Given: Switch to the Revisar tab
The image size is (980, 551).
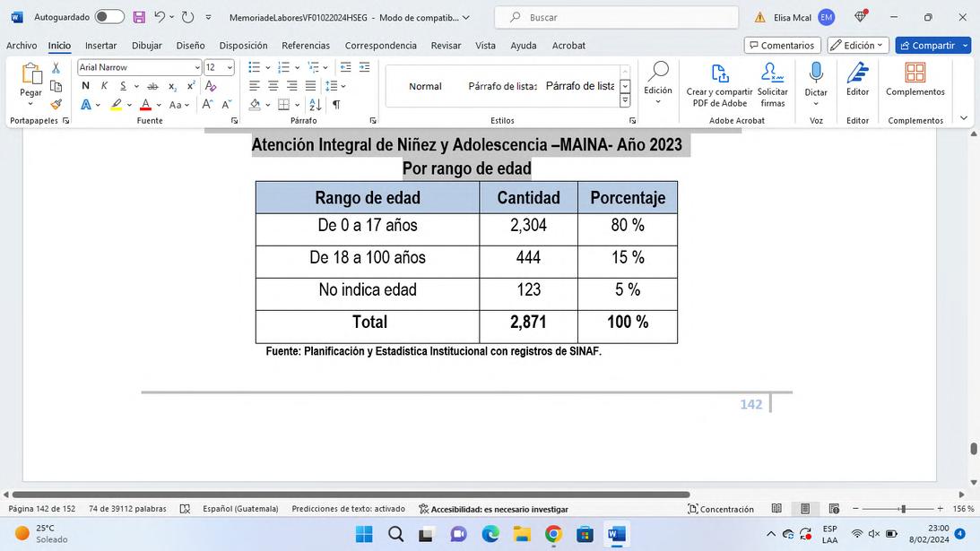Looking at the screenshot, I should [446, 45].
